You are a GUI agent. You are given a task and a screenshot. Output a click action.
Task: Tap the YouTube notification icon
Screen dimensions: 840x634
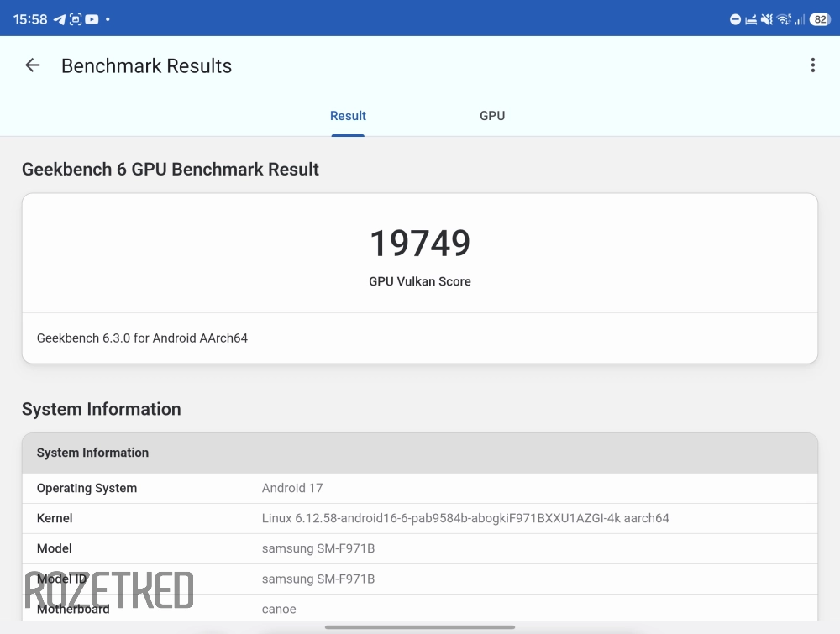click(92, 20)
